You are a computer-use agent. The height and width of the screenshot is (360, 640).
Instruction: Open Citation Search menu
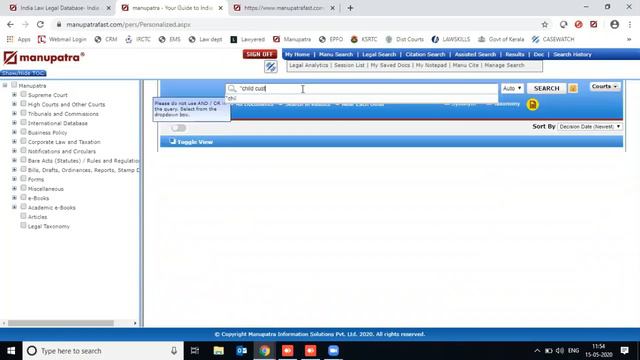(x=425, y=54)
